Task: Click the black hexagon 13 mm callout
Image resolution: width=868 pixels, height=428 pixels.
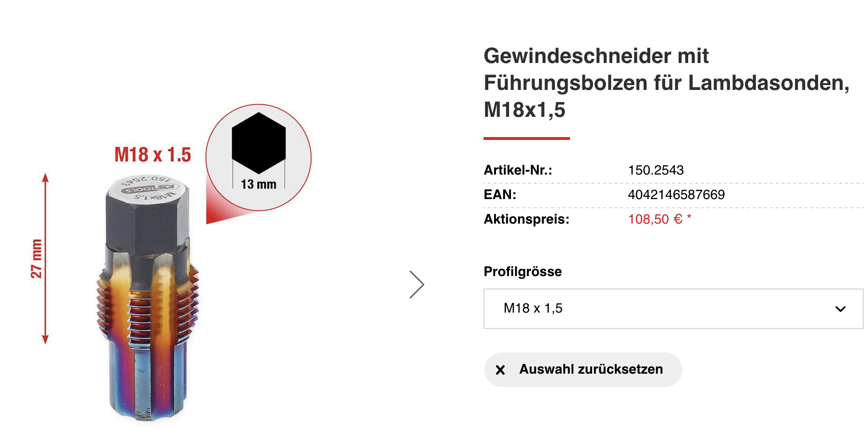Action: click(x=259, y=143)
